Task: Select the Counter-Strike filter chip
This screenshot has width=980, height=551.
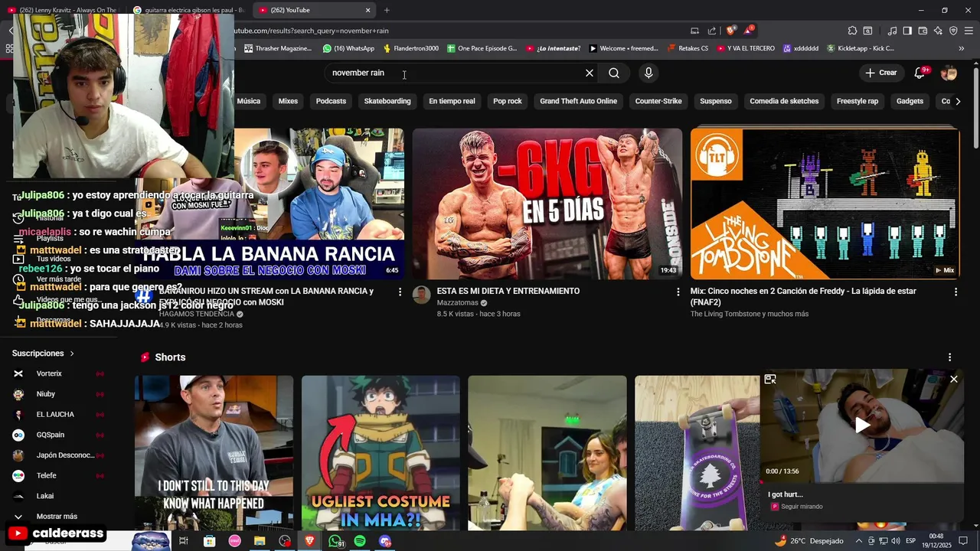Action: pos(658,101)
